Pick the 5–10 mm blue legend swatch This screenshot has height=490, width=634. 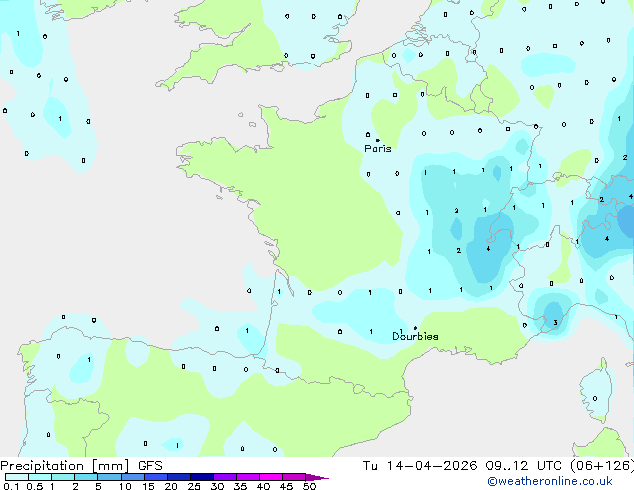tap(109, 477)
